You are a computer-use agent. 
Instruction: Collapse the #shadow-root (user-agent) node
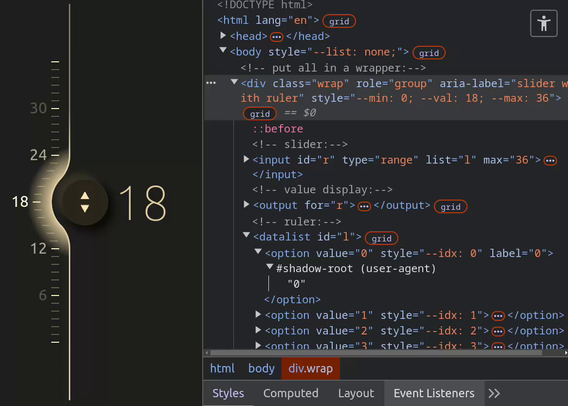point(270,267)
